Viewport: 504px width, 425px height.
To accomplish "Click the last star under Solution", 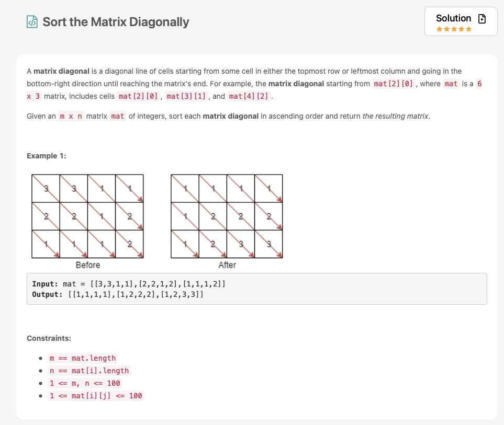I will 469,29.
